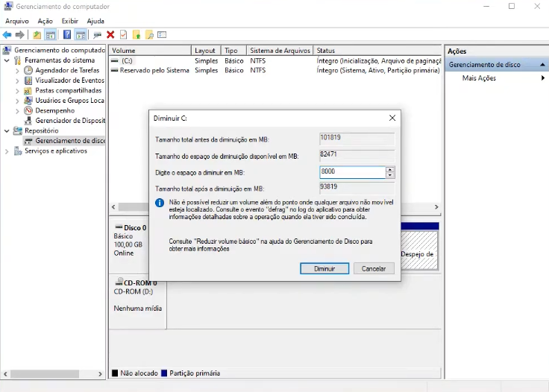The height and width of the screenshot is (392, 549).
Task: Click the Layout column header
Action: click(206, 51)
